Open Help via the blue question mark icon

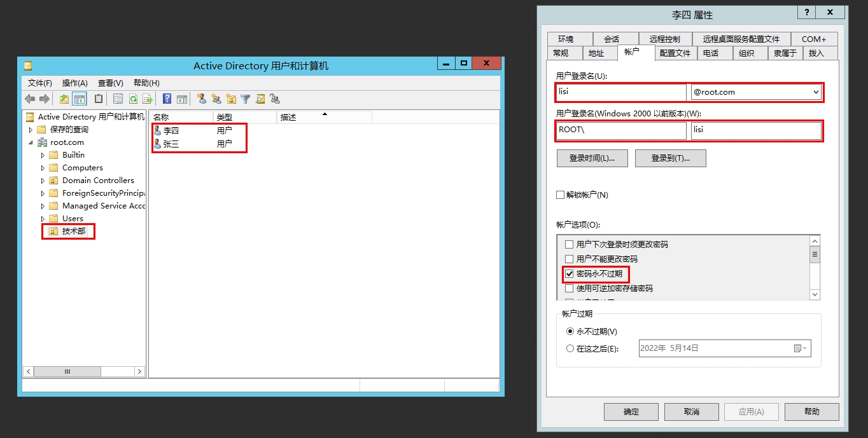click(x=167, y=99)
